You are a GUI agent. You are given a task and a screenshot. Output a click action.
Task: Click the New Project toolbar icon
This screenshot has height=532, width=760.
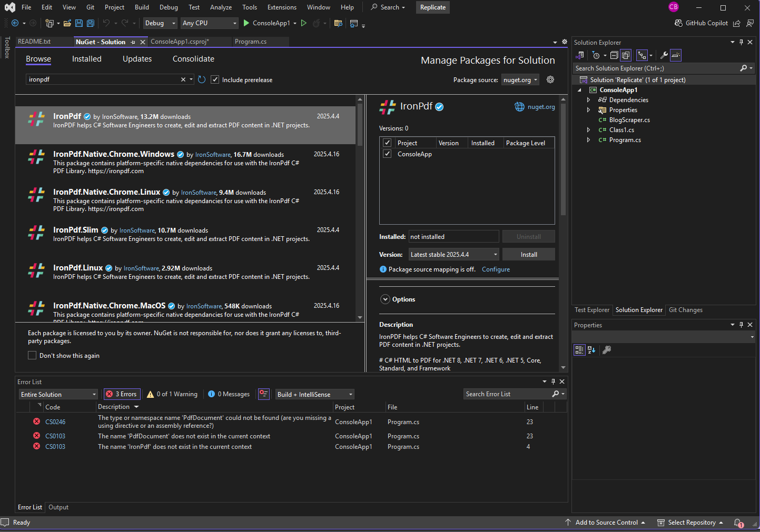[50, 23]
